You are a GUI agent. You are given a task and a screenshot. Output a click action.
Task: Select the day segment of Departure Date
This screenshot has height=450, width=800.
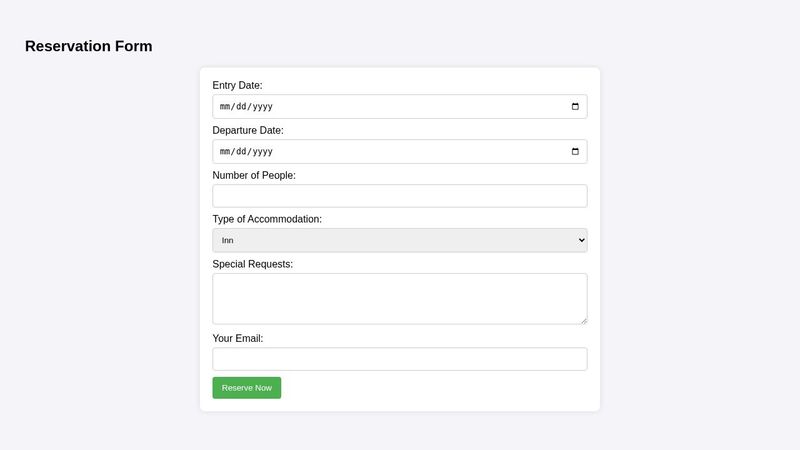pos(241,152)
